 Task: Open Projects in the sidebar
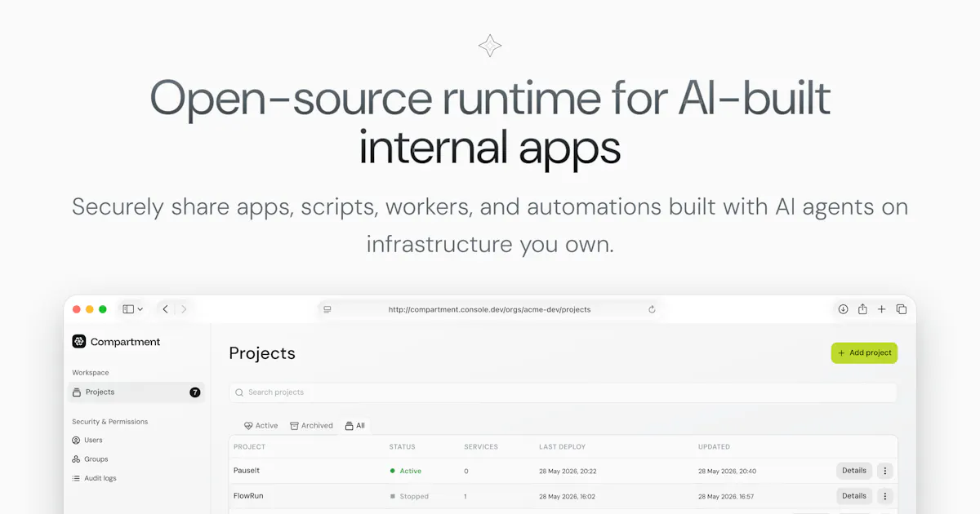pos(136,392)
